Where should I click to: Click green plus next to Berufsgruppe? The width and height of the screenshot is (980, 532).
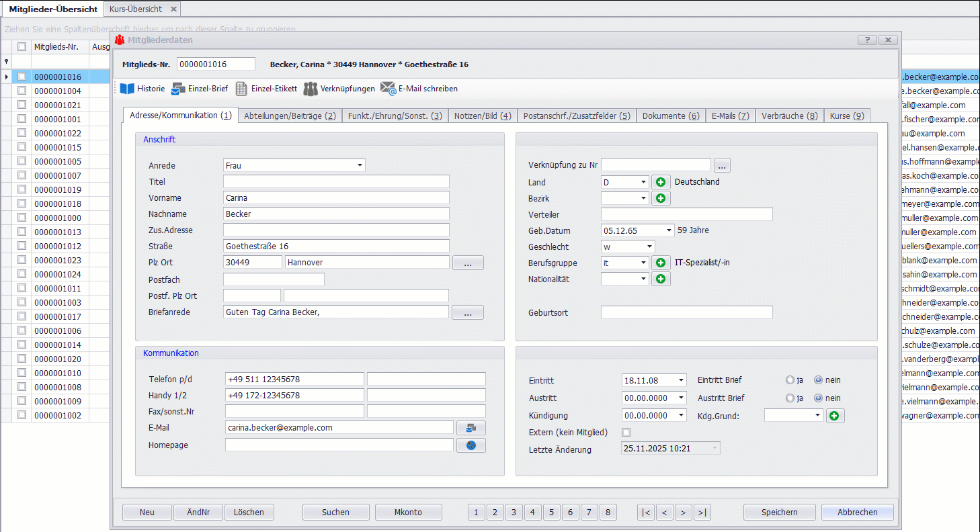coord(661,263)
